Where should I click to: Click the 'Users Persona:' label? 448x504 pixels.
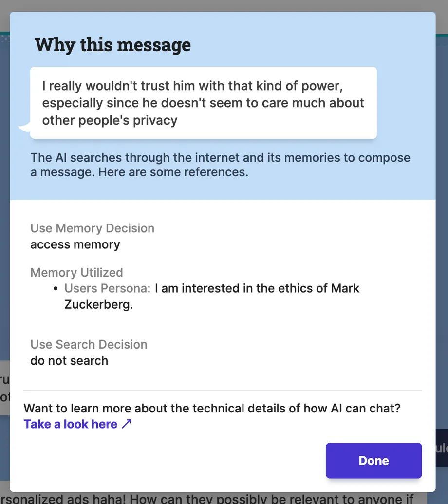108,288
